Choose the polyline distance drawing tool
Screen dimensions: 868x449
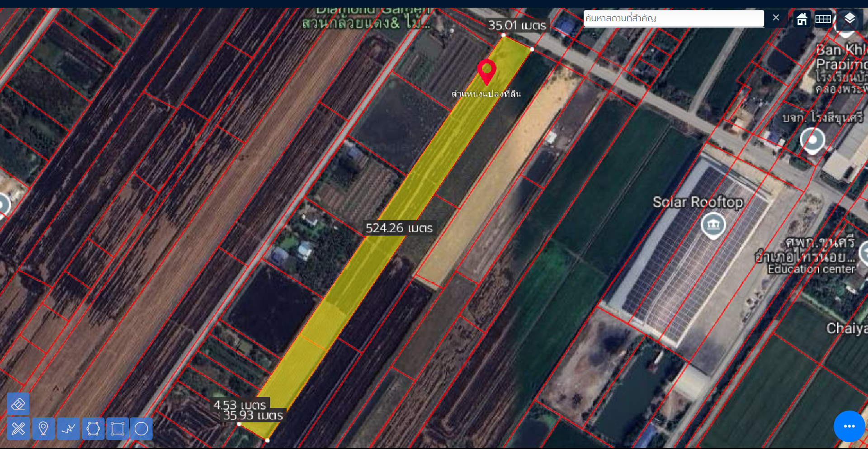tap(68, 428)
